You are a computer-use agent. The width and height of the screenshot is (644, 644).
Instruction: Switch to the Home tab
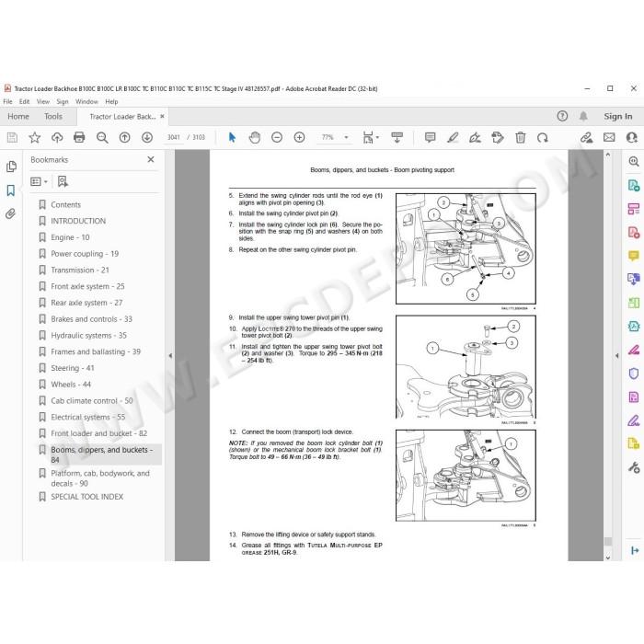tap(18, 116)
